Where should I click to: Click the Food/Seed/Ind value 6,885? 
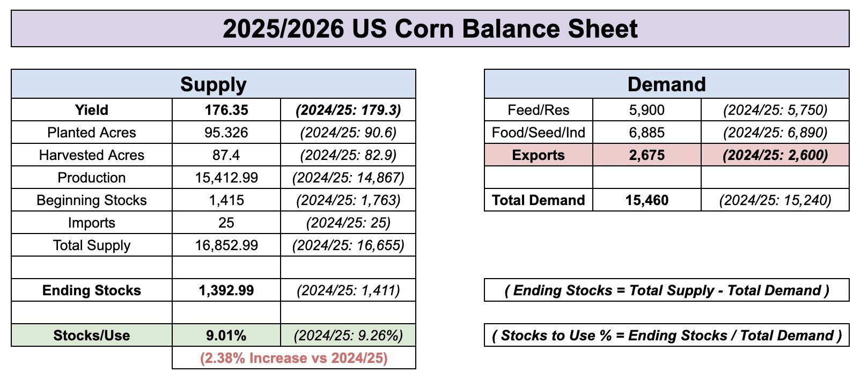coord(647,132)
